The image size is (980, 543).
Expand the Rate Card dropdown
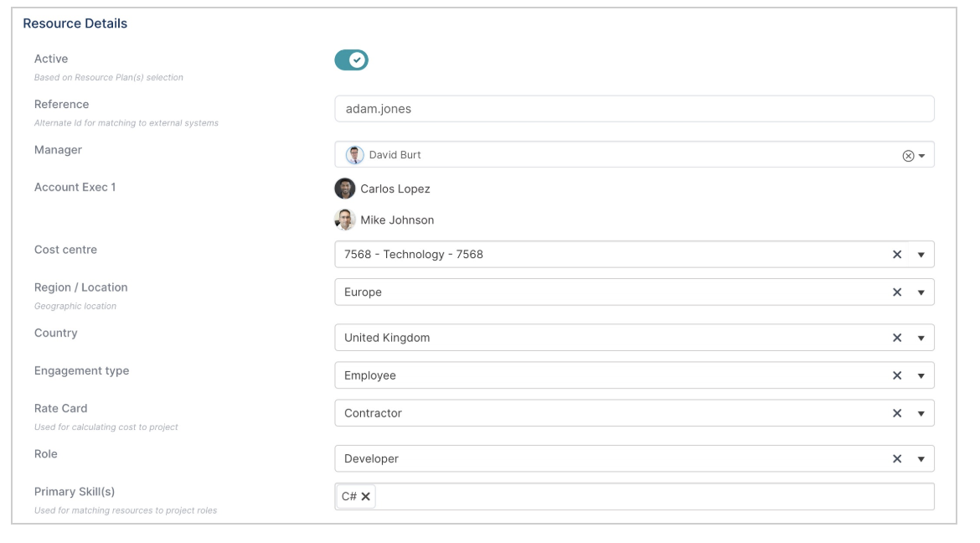(921, 413)
